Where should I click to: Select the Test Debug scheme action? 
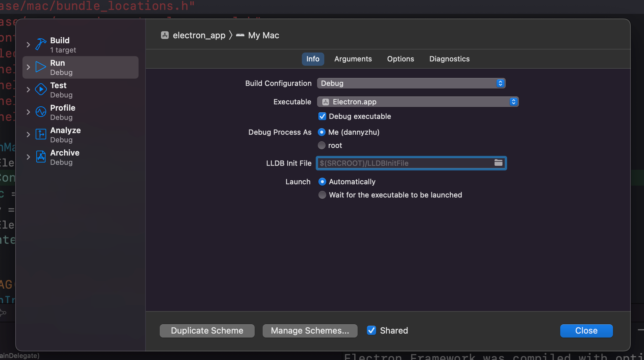click(x=80, y=90)
